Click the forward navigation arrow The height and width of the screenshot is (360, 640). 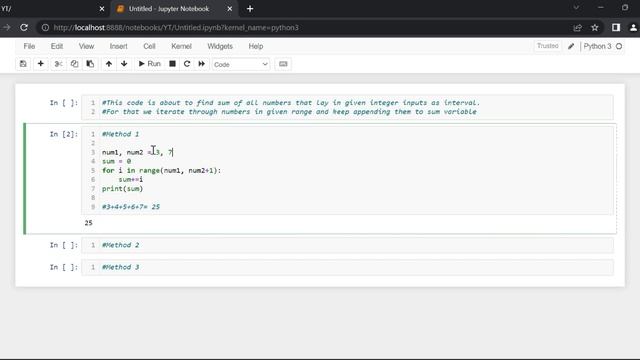click(7, 27)
